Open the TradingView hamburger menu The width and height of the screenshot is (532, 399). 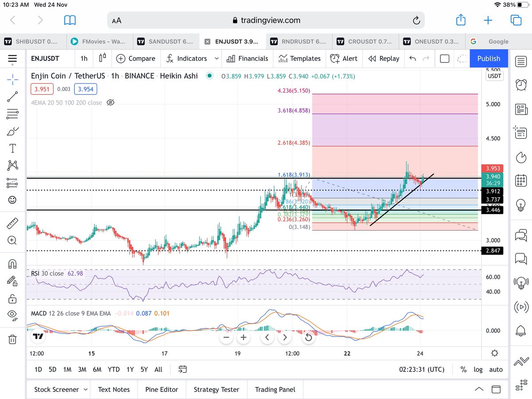[x=12, y=59]
